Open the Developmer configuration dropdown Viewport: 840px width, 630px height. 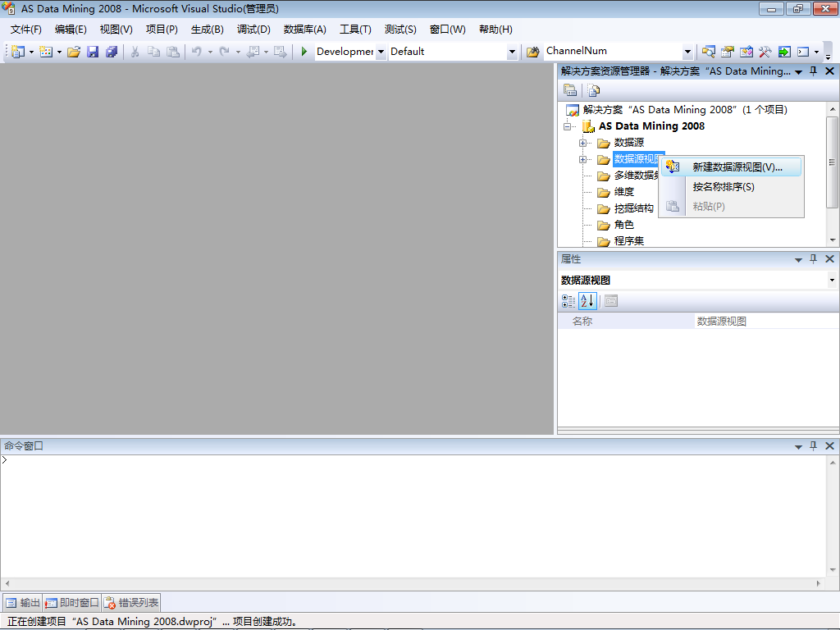click(x=381, y=52)
